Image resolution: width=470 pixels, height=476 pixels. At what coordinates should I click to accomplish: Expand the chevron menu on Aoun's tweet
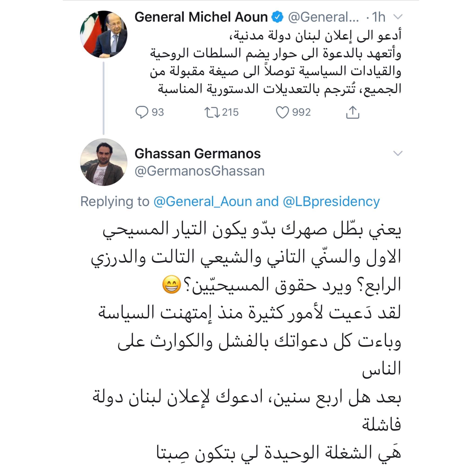pos(398,17)
